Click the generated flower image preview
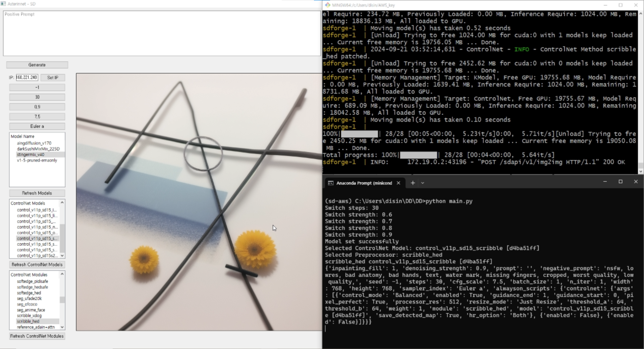Viewport: 644px width, 349px height. (199, 202)
